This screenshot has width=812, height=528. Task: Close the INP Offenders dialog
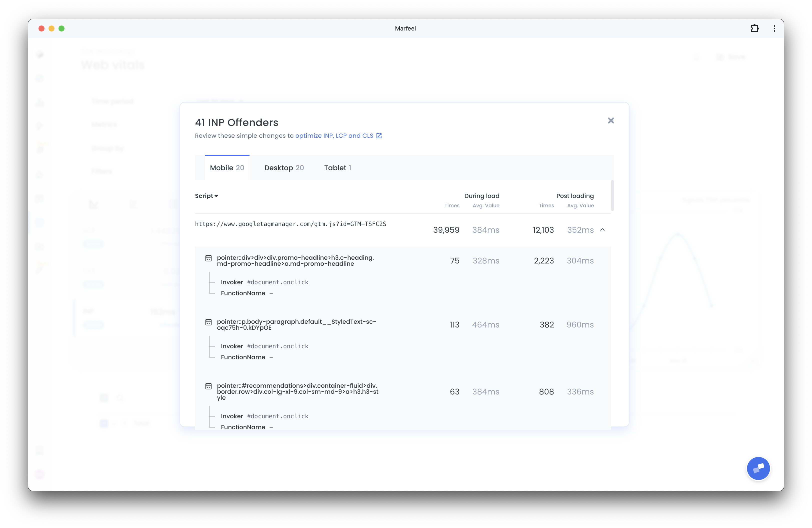pos(611,120)
